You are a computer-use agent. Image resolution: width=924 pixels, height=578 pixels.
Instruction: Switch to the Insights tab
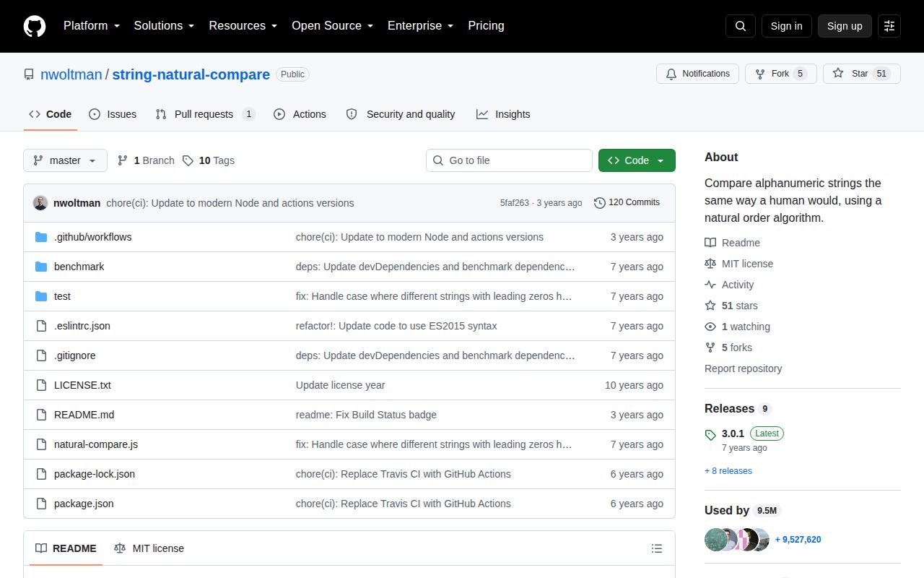coord(503,114)
